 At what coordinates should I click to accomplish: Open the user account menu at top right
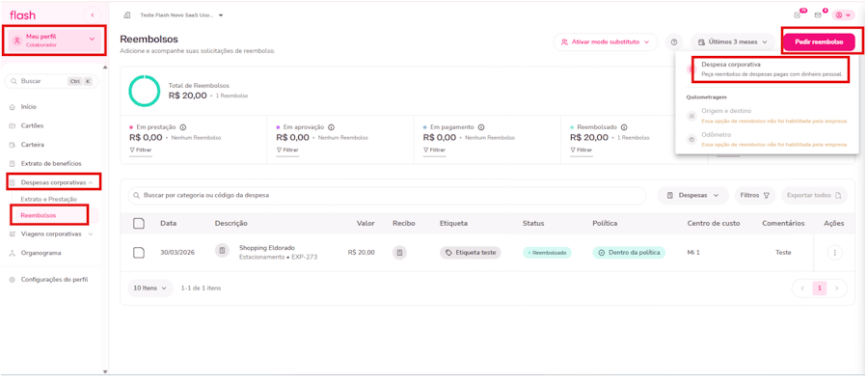point(843,15)
